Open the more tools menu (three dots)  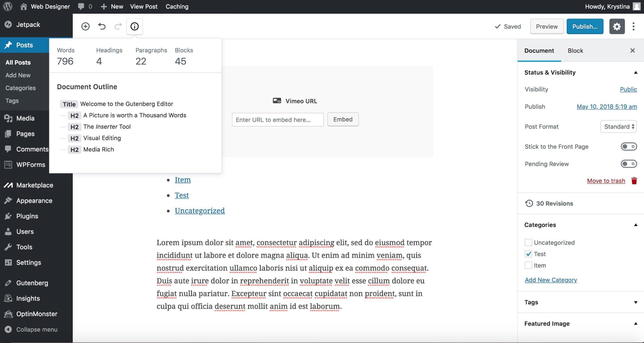tap(633, 26)
